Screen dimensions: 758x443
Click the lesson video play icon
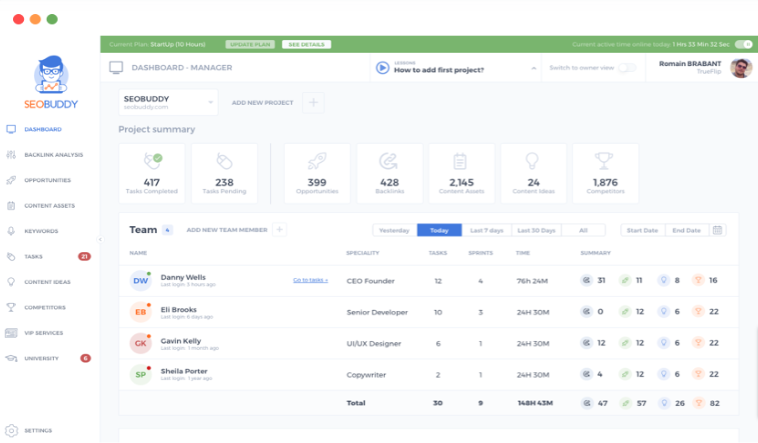click(x=382, y=68)
